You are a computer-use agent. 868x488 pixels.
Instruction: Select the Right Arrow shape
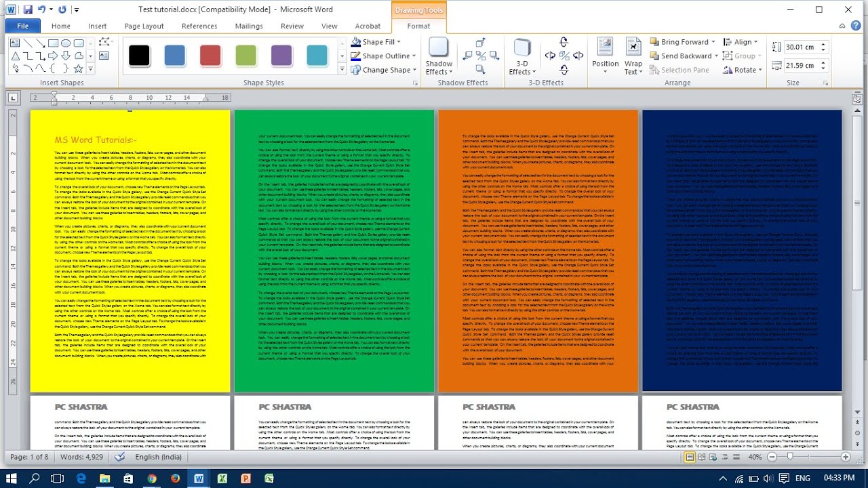[x=53, y=56]
